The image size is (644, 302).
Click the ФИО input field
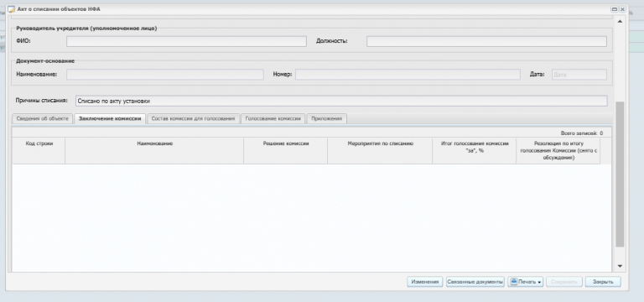[x=186, y=41]
